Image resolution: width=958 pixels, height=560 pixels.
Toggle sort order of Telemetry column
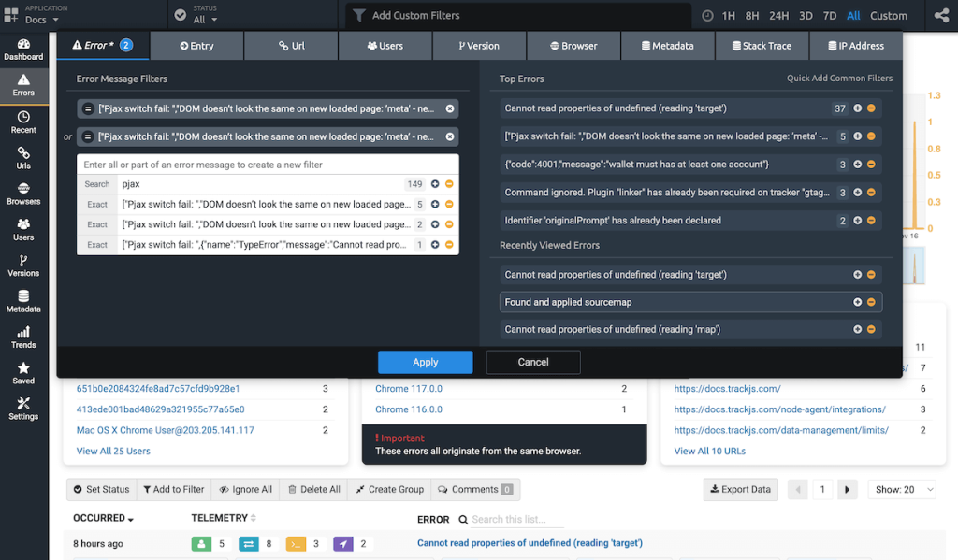tap(254, 518)
